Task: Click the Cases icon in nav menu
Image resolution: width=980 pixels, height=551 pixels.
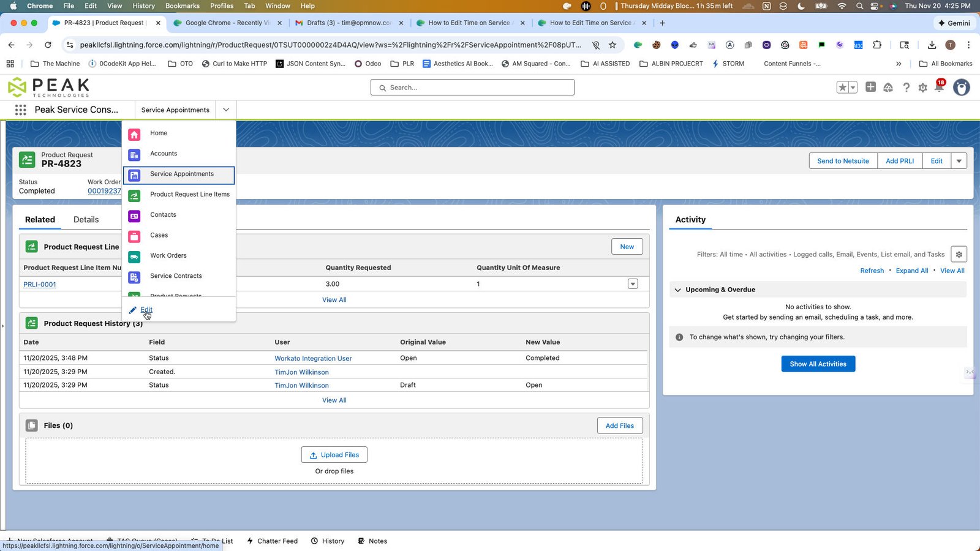Action: point(134,236)
